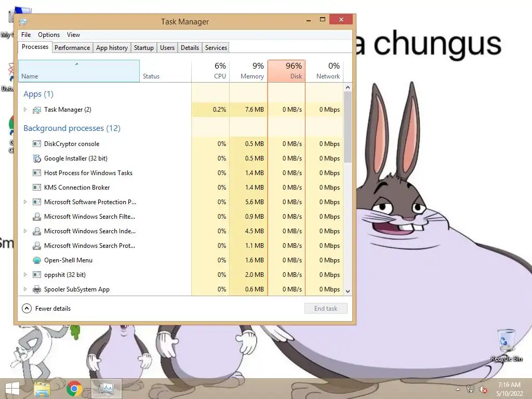The image size is (532, 399).
Task: Switch to the App history tab
Action: point(112,48)
